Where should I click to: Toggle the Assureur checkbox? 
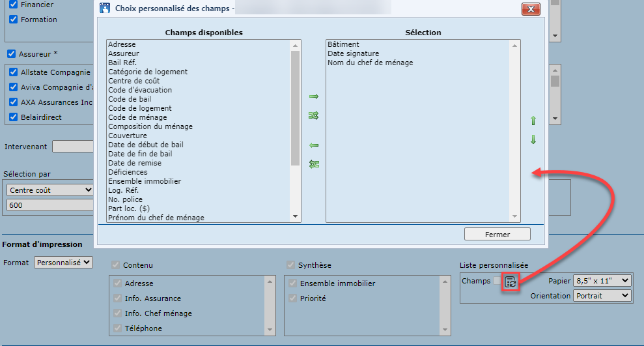click(11, 54)
